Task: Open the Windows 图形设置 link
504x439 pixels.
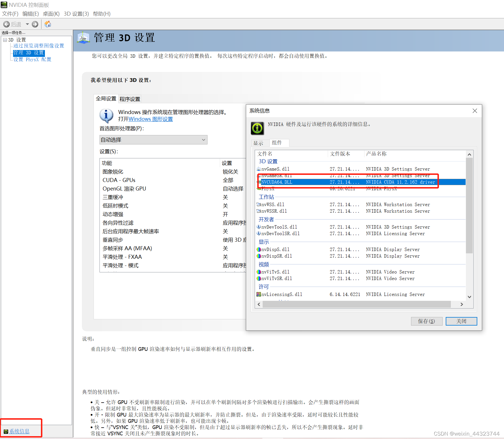Action: point(151,119)
